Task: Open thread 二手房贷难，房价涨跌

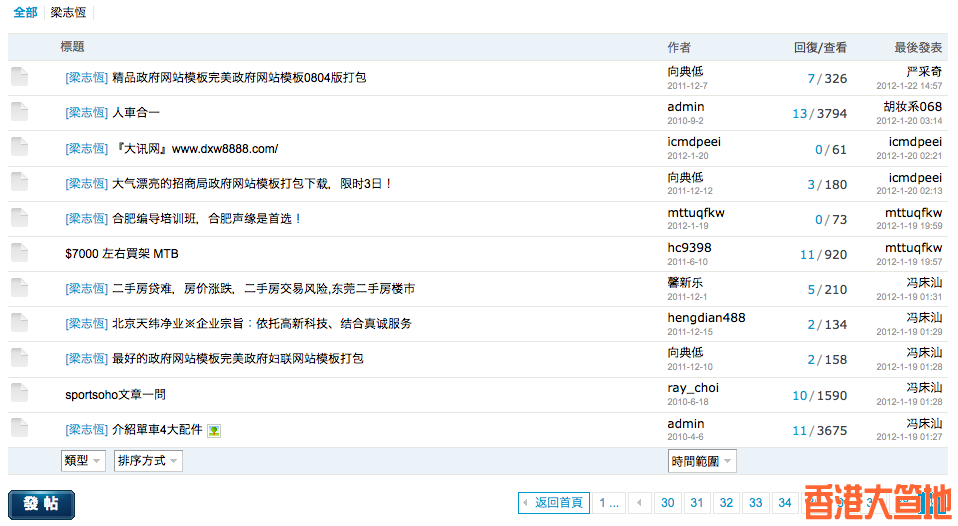Action: [x=263, y=288]
